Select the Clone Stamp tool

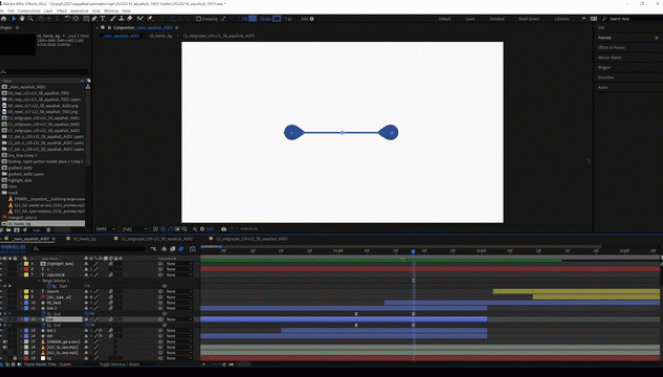pyautogui.click(x=121, y=19)
